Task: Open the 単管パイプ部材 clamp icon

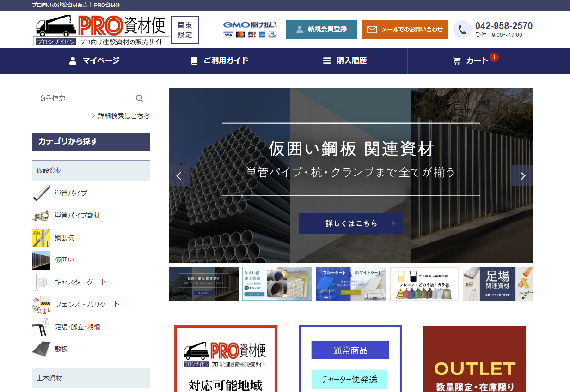Action: 41,216
